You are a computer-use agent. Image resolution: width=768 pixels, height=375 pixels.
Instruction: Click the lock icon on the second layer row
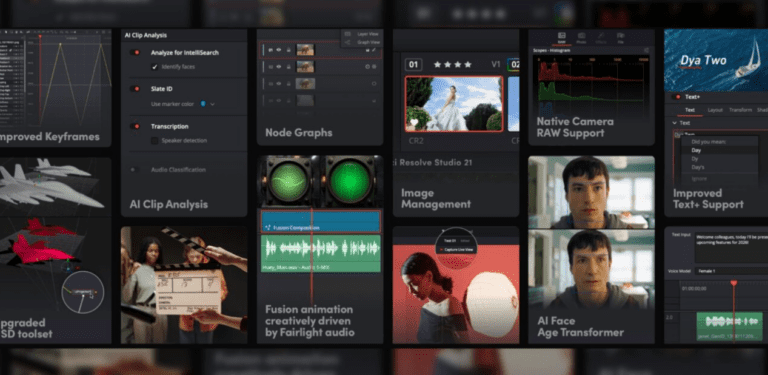(288, 67)
